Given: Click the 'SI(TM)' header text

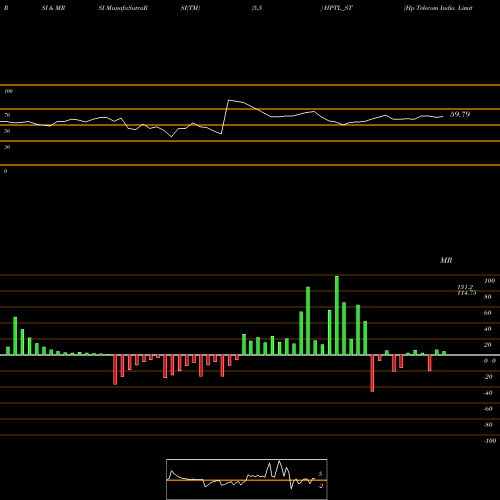Looking at the screenshot, I should click(x=190, y=8).
